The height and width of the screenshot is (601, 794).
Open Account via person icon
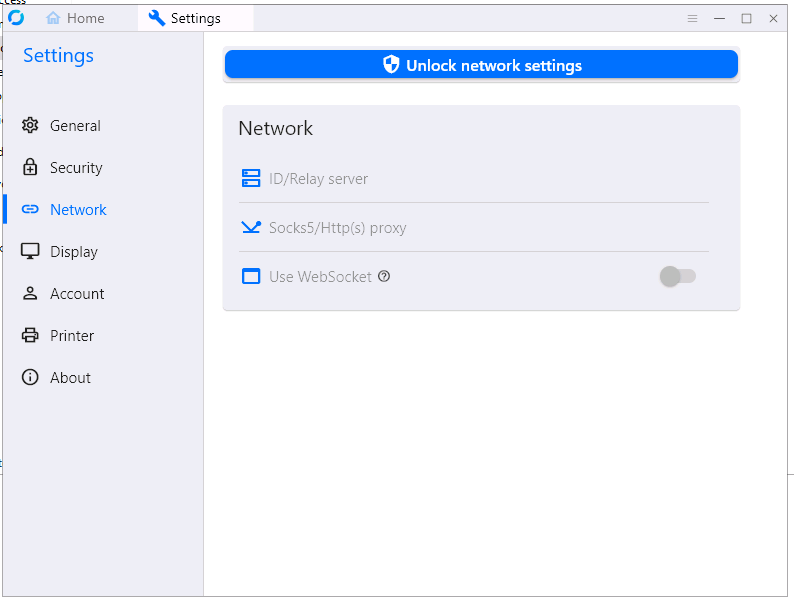[x=30, y=294]
